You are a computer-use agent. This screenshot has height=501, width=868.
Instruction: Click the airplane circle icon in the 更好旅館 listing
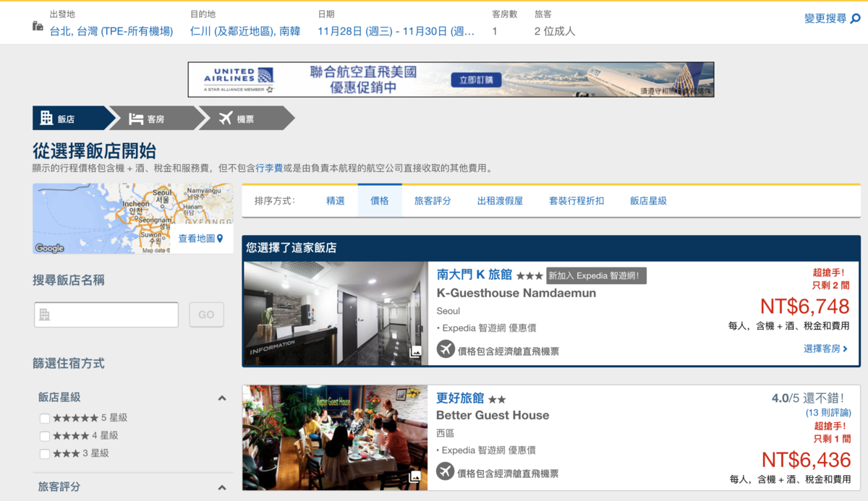click(446, 472)
